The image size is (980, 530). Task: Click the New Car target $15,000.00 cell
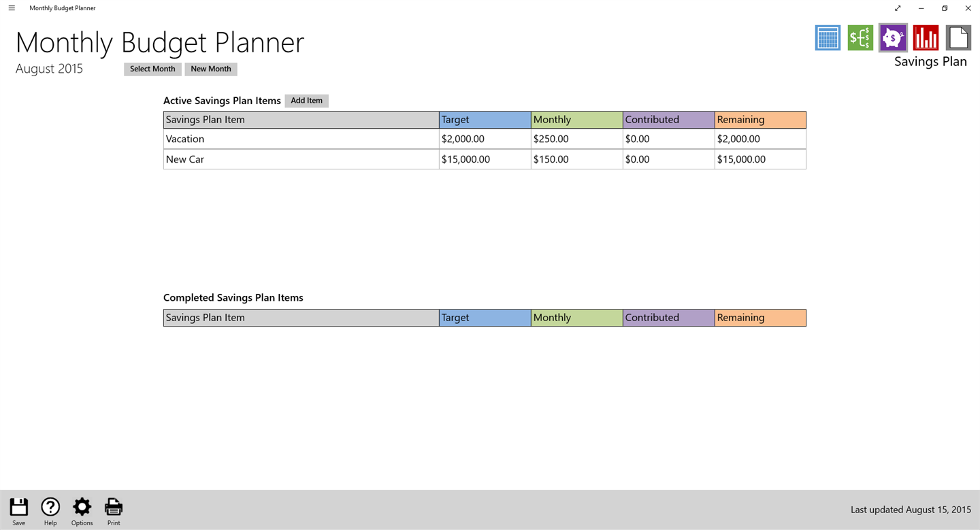point(485,159)
